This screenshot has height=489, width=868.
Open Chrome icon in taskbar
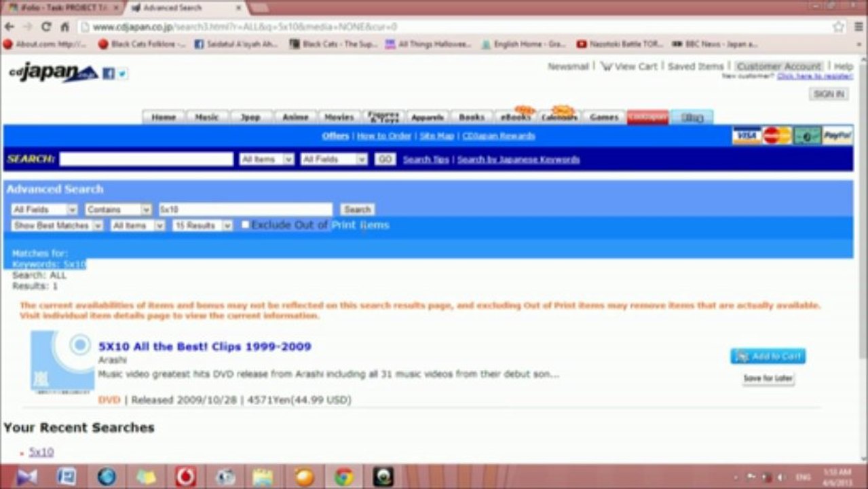click(x=343, y=477)
